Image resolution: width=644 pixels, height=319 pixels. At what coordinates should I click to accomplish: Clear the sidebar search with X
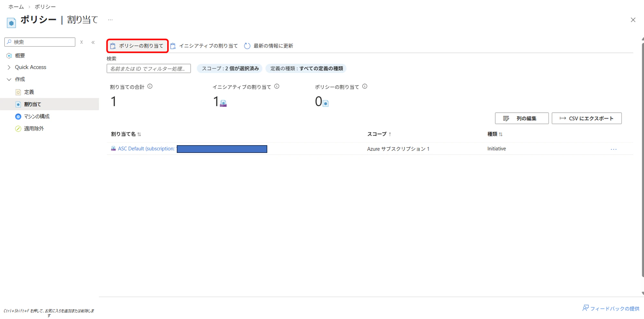[81, 42]
